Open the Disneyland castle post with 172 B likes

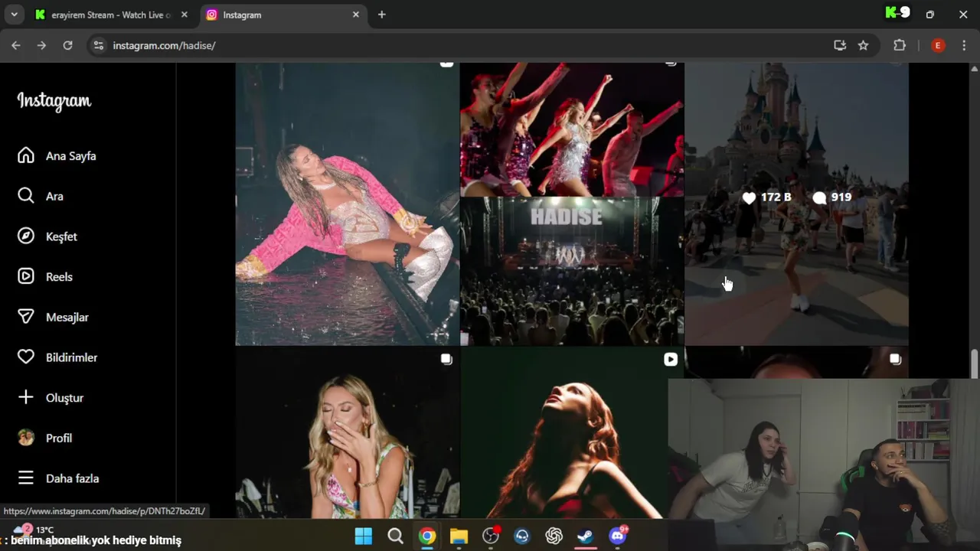click(796, 204)
